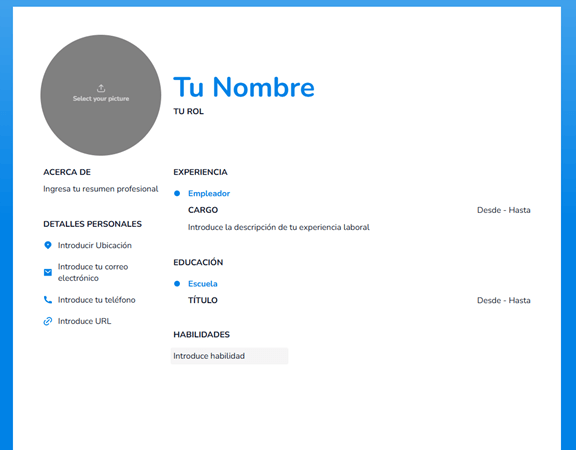This screenshot has width=576, height=450.
Task: Click the email envelope icon
Action: (48, 272)
